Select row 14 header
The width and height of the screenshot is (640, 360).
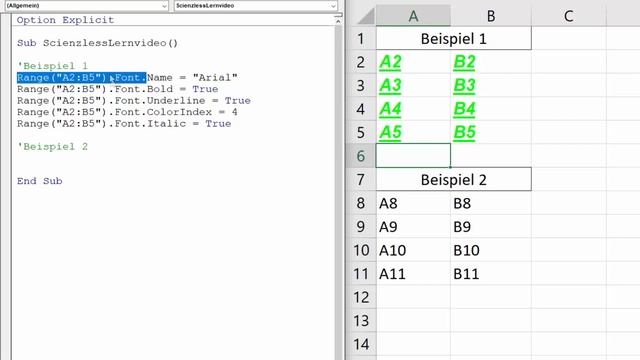(361, 344)
